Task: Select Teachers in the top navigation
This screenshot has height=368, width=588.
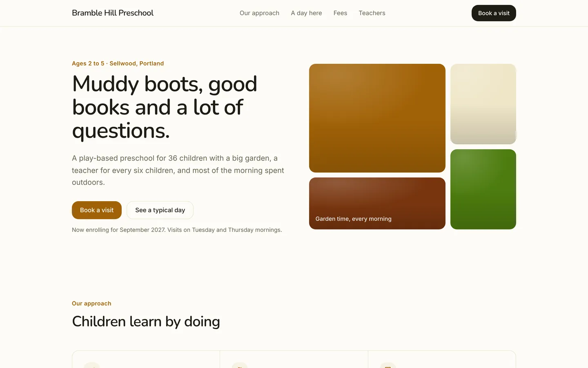Action: (372, 13)
